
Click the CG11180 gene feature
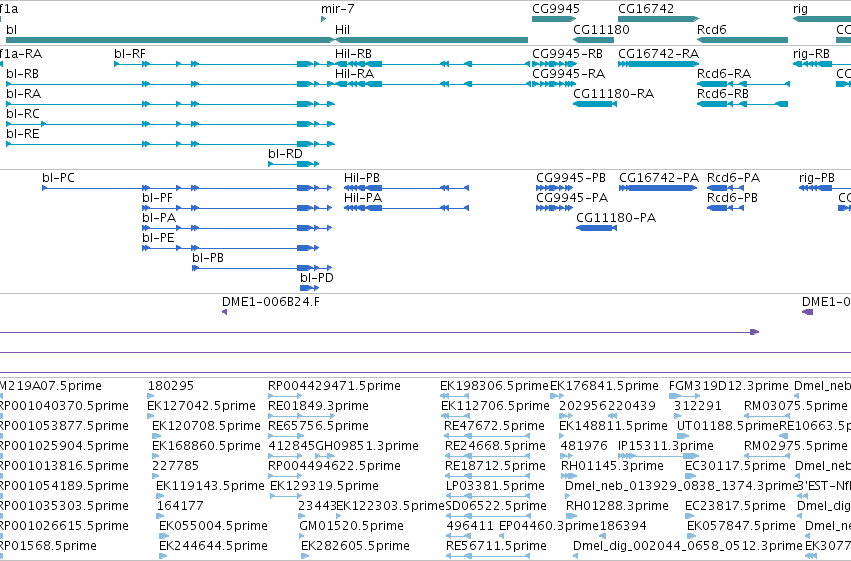pyautogui.click(x=593, y=40)
